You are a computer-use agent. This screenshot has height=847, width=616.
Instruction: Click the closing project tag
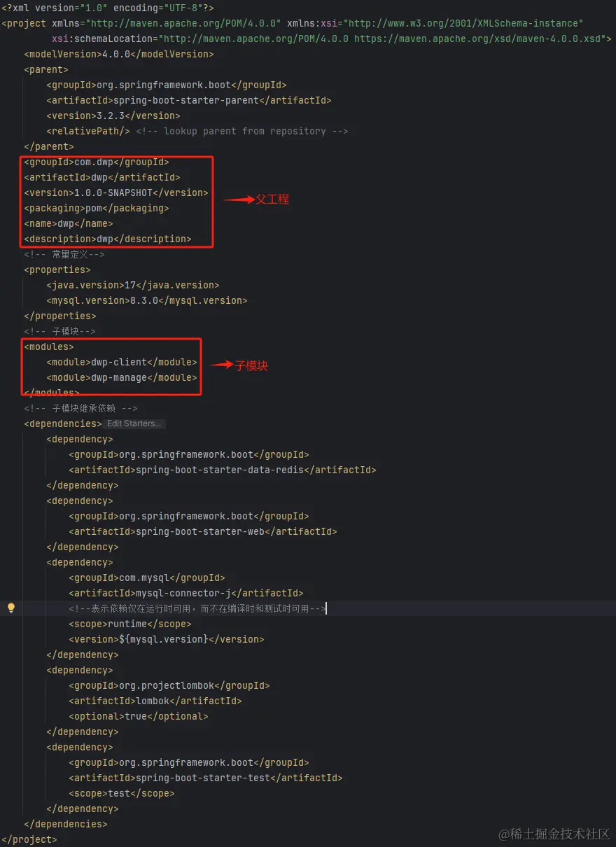tap(29, 839)
